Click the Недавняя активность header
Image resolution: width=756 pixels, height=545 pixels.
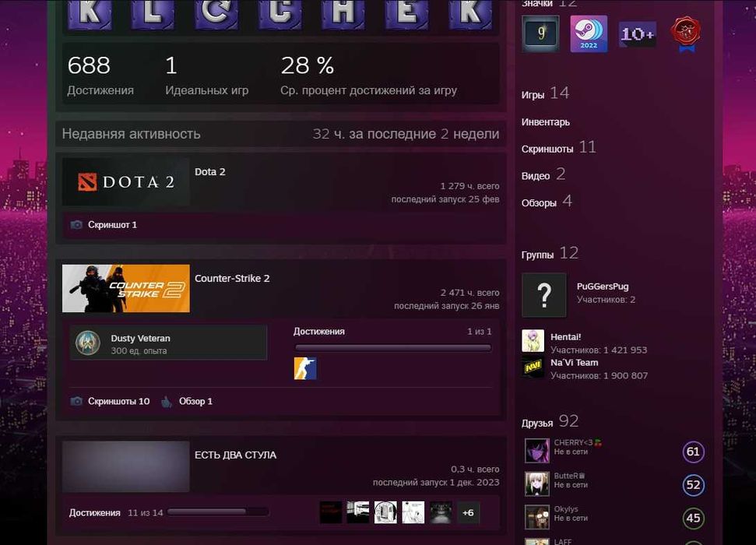click(131, 134)
